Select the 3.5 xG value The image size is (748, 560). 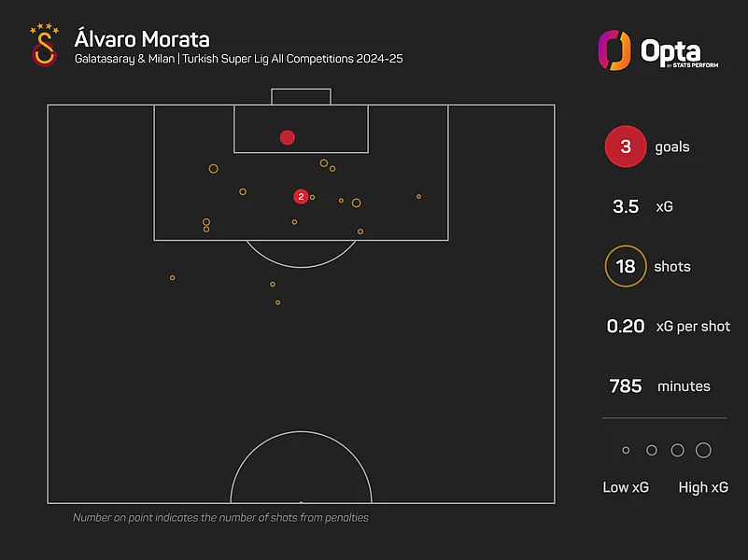(626, 207)
